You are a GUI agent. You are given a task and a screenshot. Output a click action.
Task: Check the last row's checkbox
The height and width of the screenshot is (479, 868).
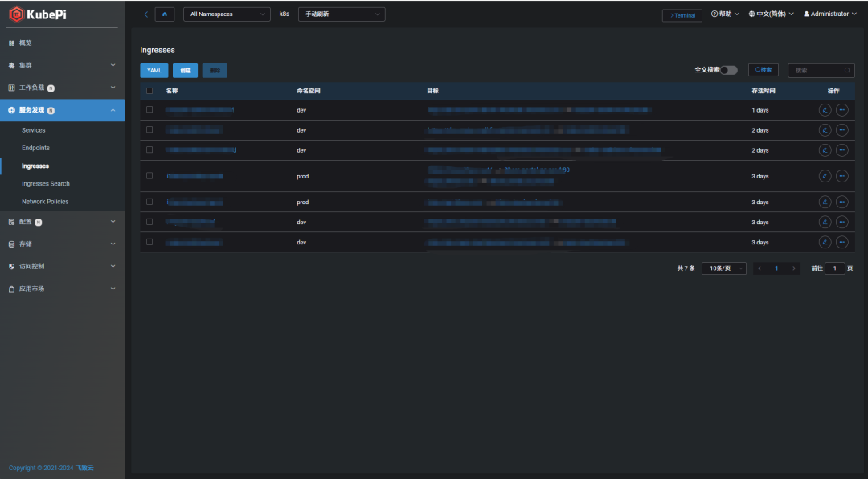149,242
